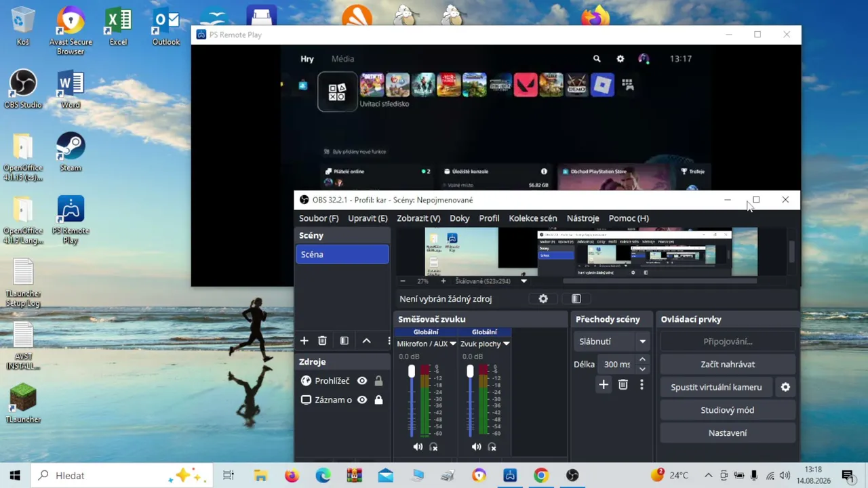
Task: Zoom out the OBS preview with the minus icon
Action: pyautogui.click(x=403, y=281)
